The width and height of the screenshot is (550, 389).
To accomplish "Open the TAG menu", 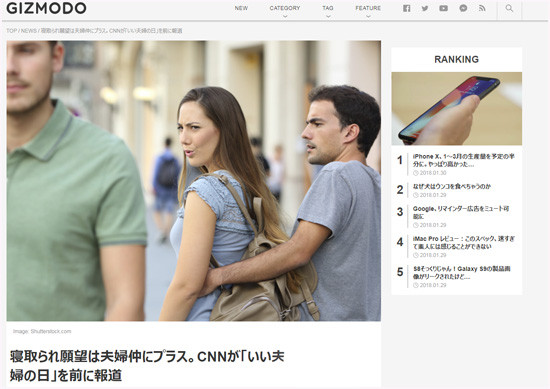I will click(328, 8).
